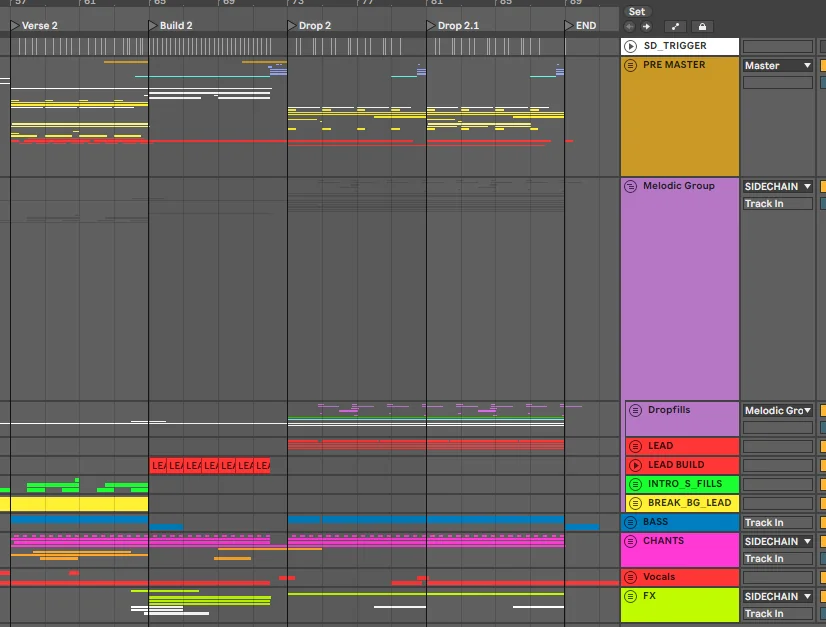Click the Vocals track routing field
The width and height of the screenshot is (826, 627).
[x=778, y=577]
